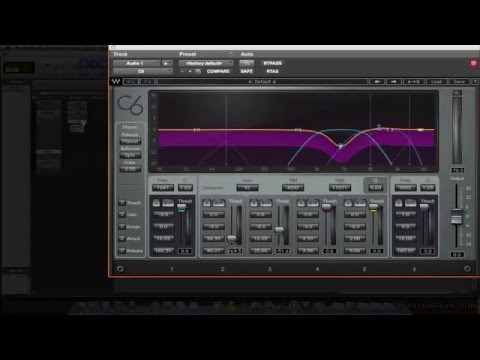Bypass crossover band 3
Screen dimensions: 480x360
pos(266,203)
